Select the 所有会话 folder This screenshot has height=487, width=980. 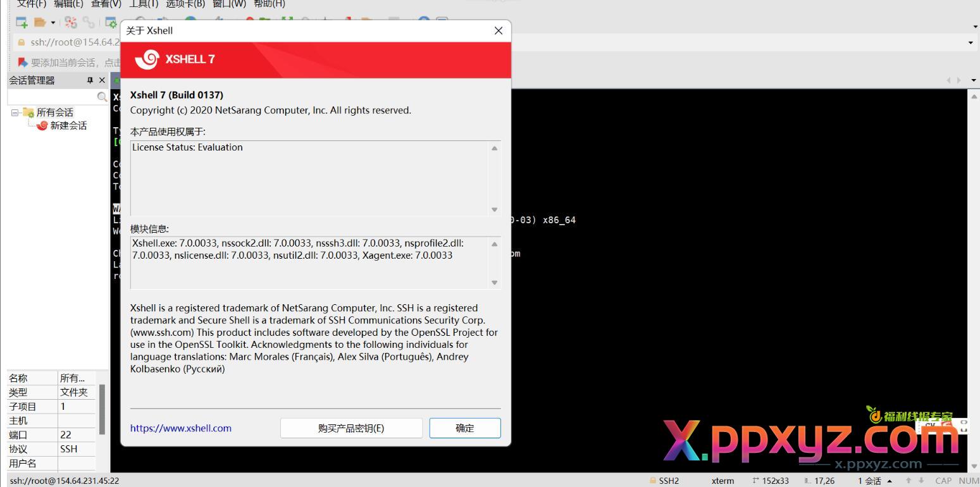point(54,112)
